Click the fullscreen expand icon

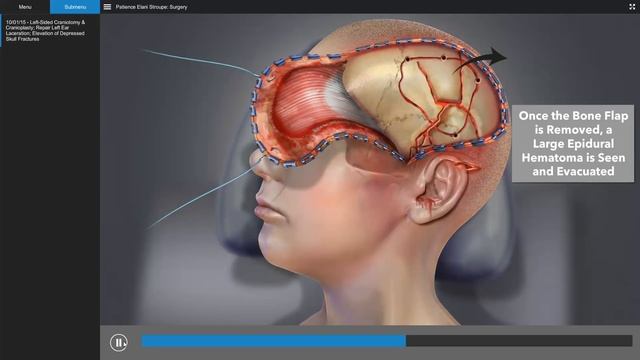pos(632,7)
